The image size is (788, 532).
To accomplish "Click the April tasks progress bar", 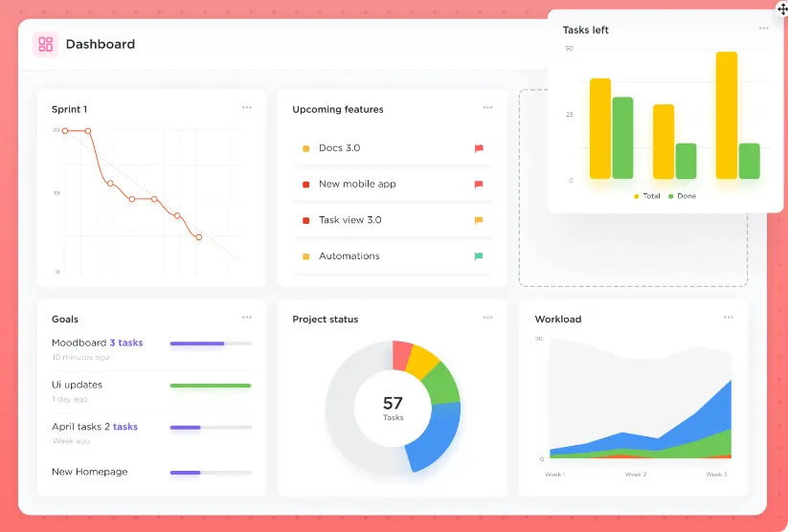I will click(x=211, y=428).
